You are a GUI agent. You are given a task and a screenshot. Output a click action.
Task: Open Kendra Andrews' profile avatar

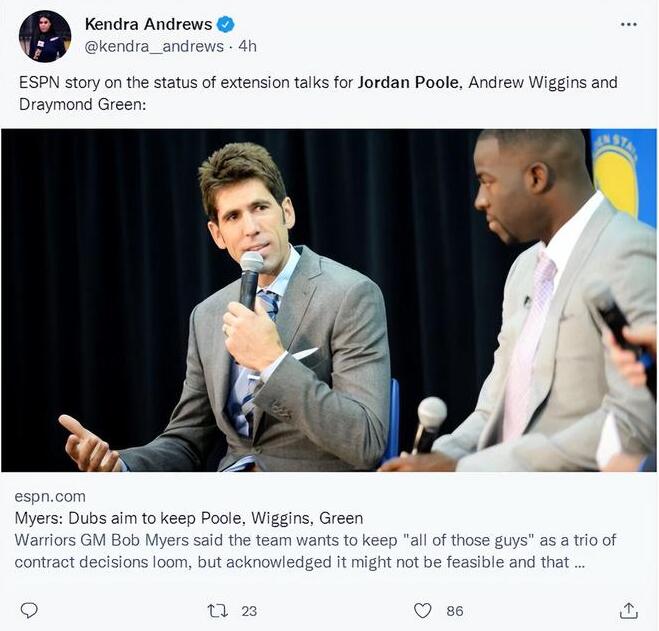pos(45,36)
